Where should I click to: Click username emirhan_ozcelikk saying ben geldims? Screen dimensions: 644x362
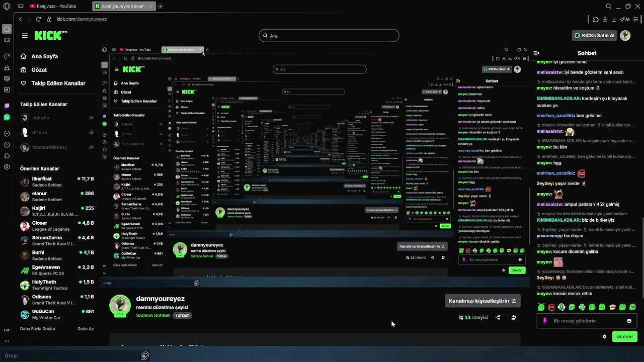click(x=555, y=115)
